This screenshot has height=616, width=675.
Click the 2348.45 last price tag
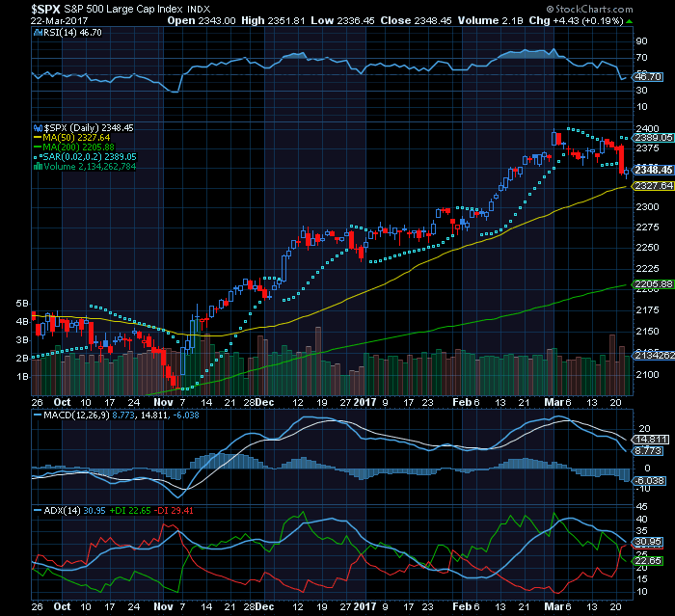pos(653,170)
